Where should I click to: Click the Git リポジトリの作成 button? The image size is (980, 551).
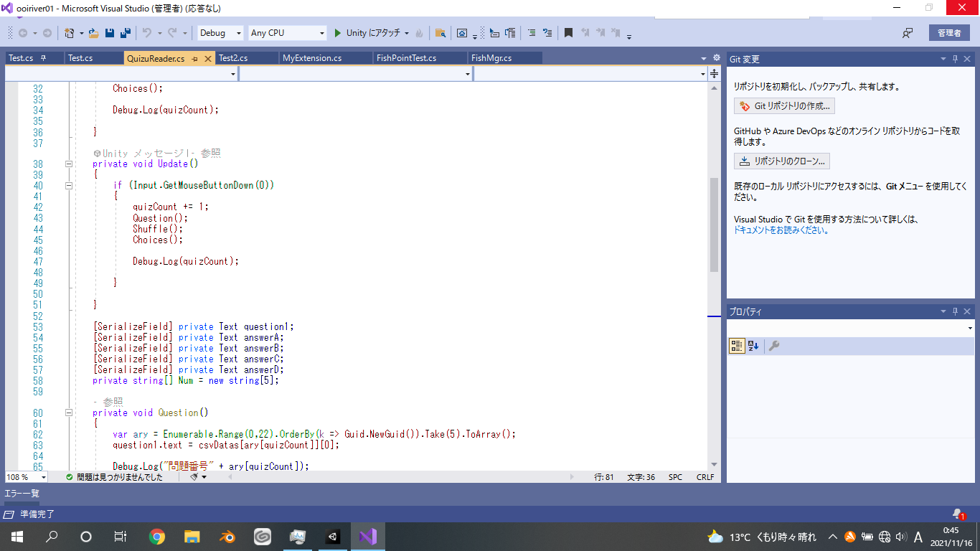784,105
